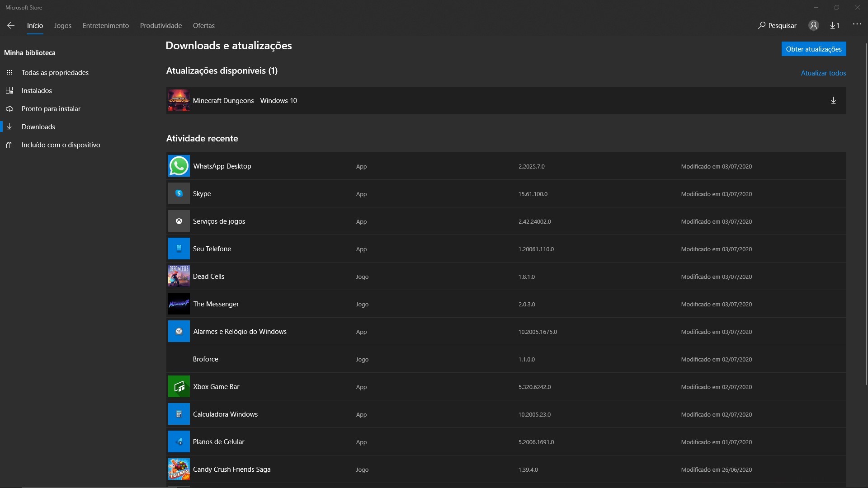Click Obter atualizações button
The image size is (868, 488).
[814, 48]
